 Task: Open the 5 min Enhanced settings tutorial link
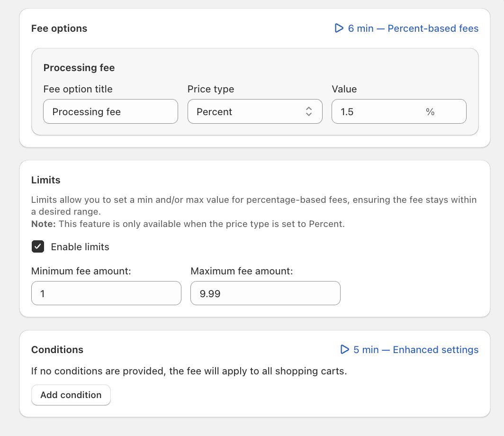point(417,350)
